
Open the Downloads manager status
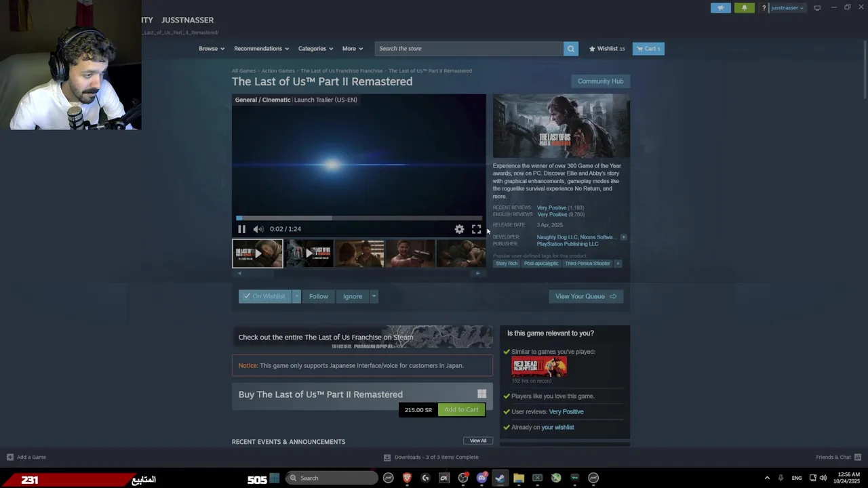[x=431, y=457]
